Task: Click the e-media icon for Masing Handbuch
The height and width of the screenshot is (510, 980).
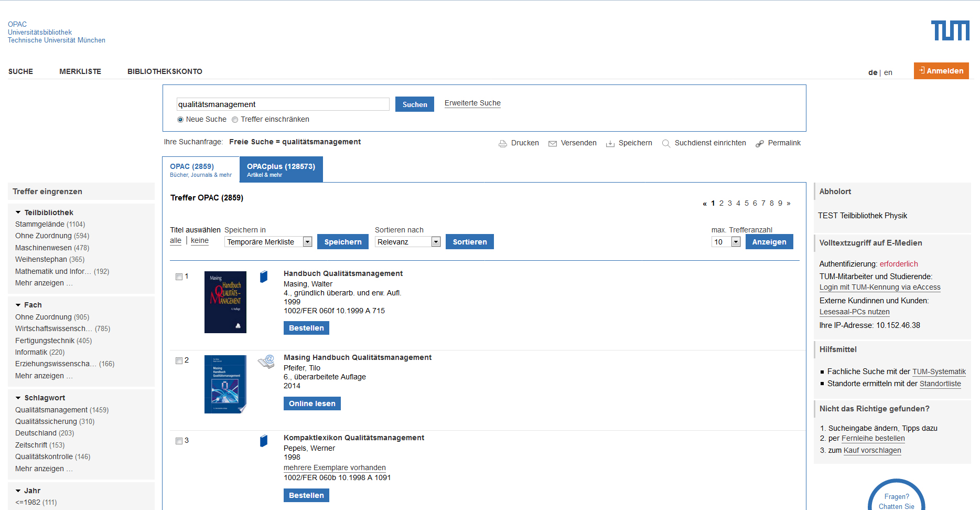Action: click(266, 362)
